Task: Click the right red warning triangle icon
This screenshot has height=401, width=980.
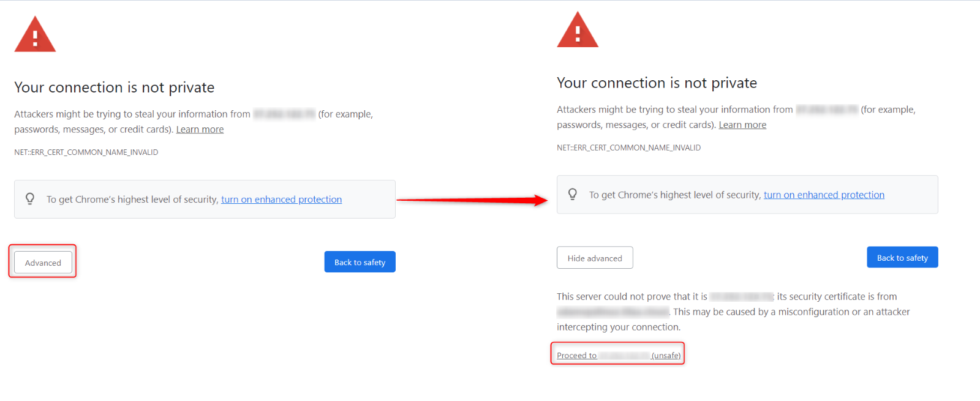Action: tap(578, 30)
